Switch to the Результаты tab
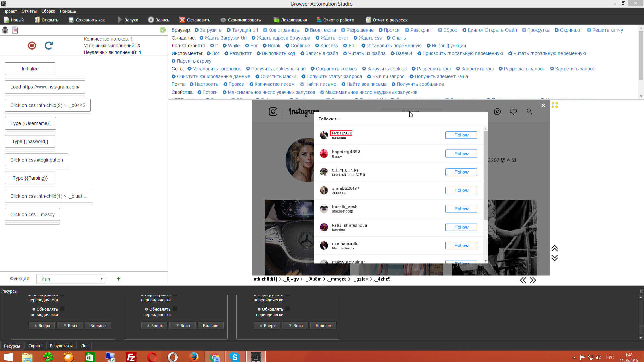 click(x=61, y=346)
